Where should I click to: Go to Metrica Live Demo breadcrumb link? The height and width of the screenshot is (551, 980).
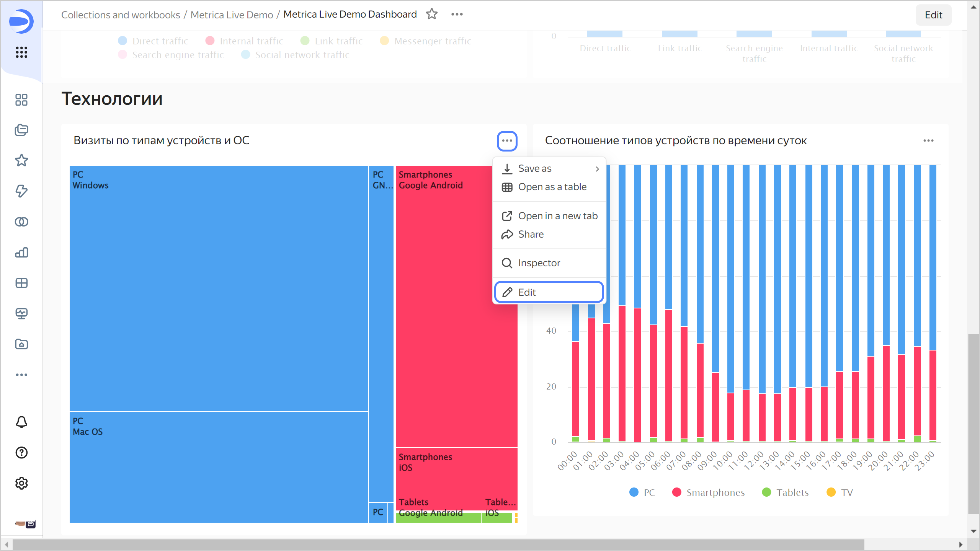232,15
